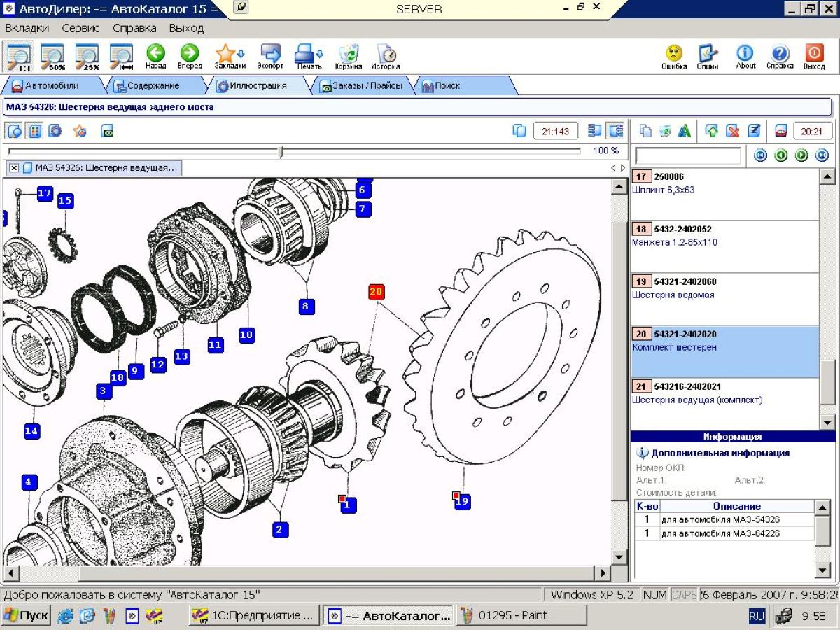The height and width of the screenshot is (630, 840).
Task: Go forward with the Вперед button
Action: tap(190, 57)
